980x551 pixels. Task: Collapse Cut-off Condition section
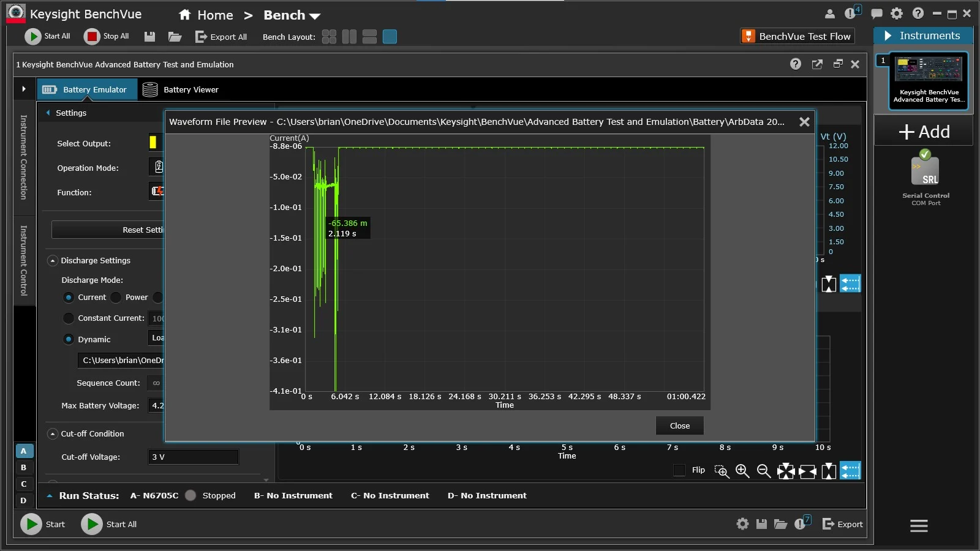tap(53, 434)
